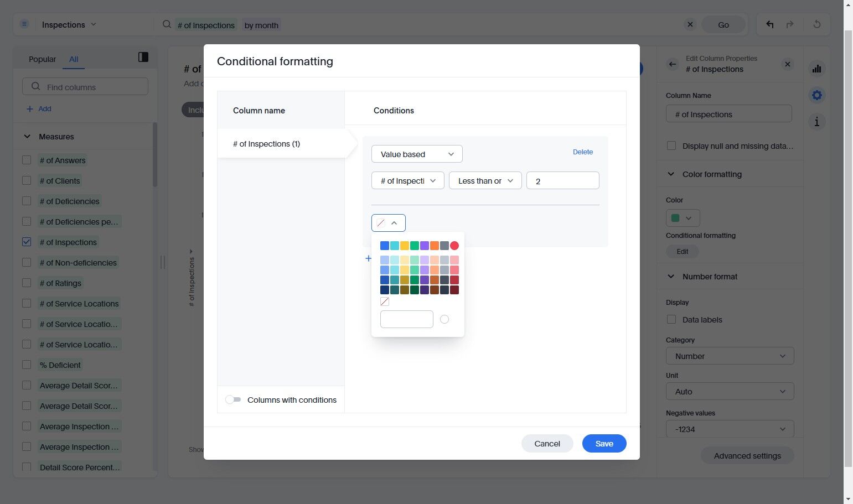Viewport: 853px width, 504px height.
Task: Click the condition value input field
Action: coord(562,180)
